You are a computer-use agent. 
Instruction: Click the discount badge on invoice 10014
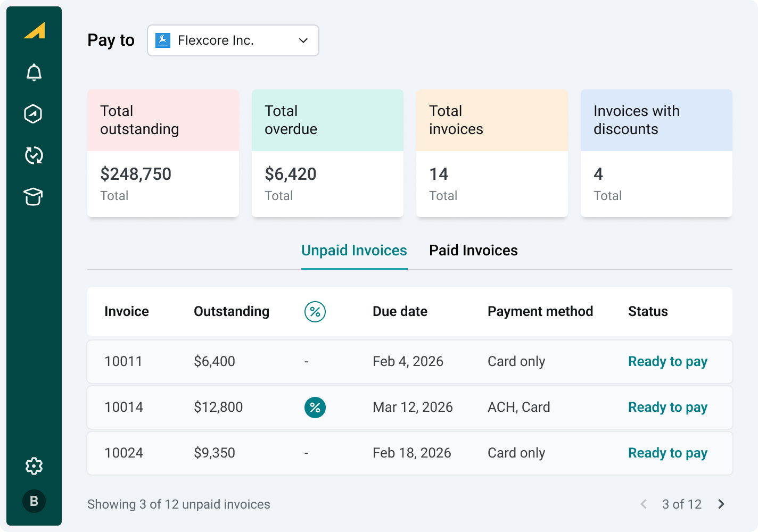[315, 408]
